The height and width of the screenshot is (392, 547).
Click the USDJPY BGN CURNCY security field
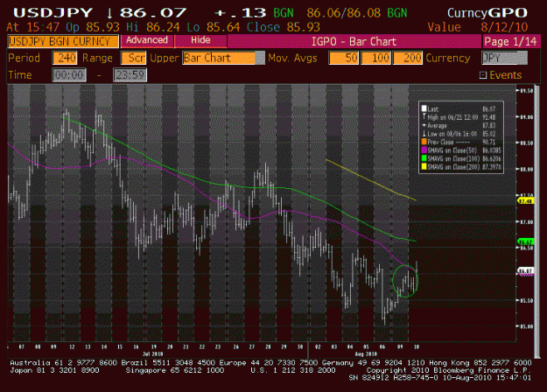point(63,41)
